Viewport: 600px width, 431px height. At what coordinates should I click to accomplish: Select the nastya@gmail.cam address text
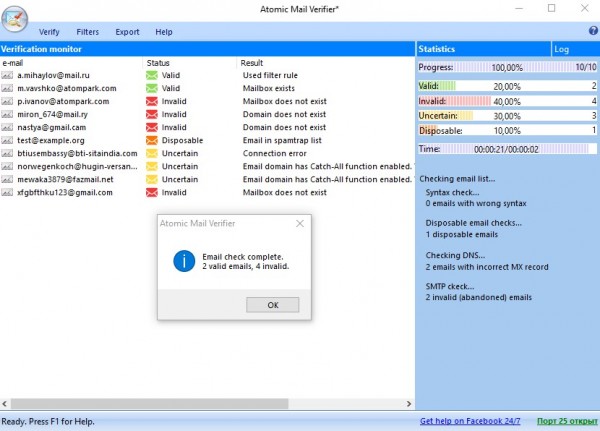point(51,127)
